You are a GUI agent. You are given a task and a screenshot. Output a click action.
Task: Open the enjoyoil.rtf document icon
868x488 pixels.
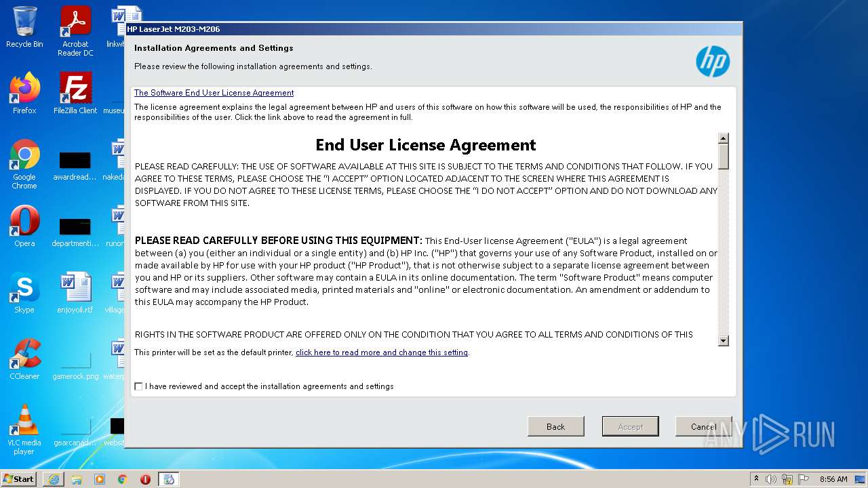[x=75, y=293]
